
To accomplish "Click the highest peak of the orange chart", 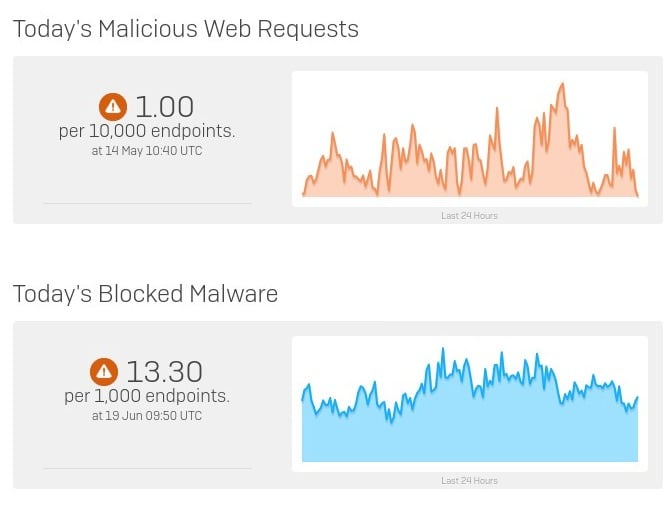I will pyautogui.click(x=562, y=84).
